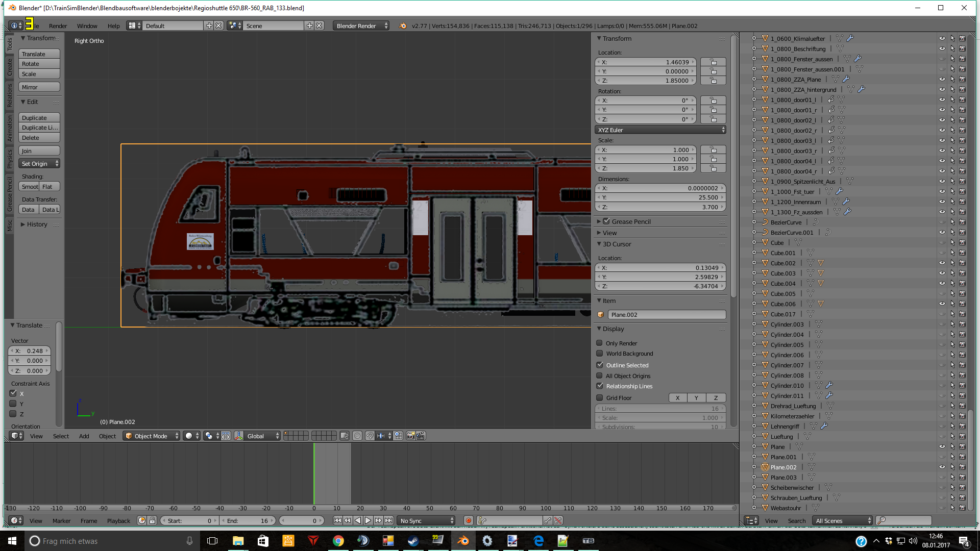Jump to the first frame
This screenshot has width=980, height=551.
pos(337,521)
